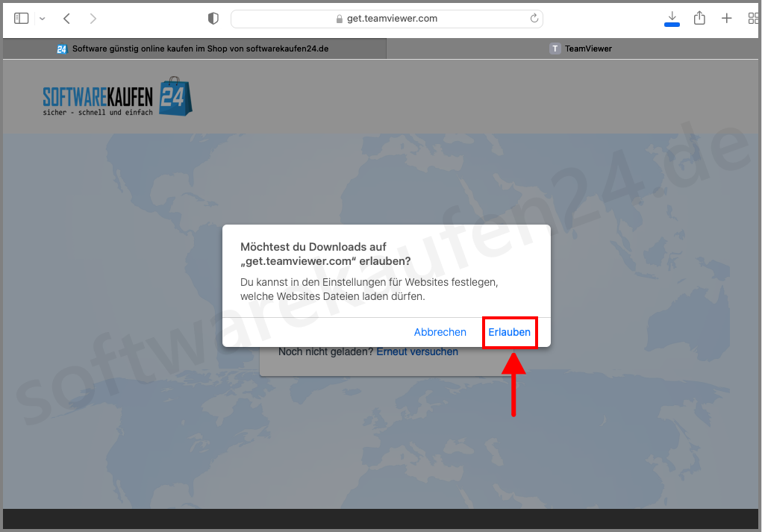Screen dimensions: 762x532
Task: Open the privacy report shield icon
Action: (213, 19)
